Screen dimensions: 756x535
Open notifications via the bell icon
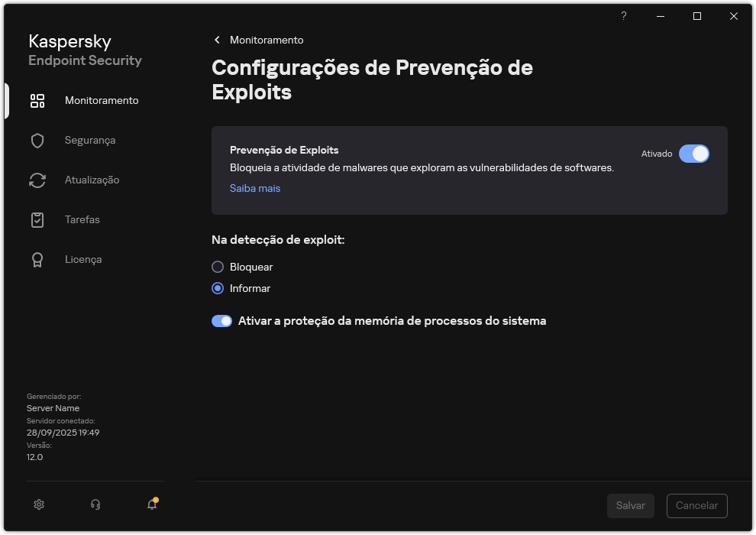pyautogui.click(x=151, y=504)
